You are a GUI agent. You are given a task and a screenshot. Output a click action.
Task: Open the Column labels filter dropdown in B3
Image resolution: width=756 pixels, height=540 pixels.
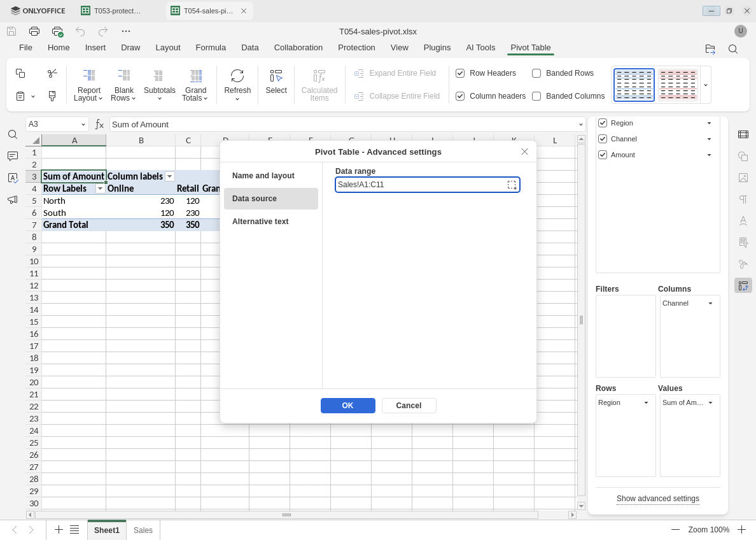coord(169,176)
